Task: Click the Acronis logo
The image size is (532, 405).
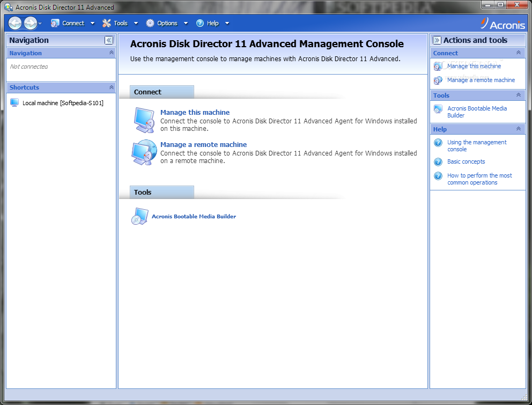Action: (503, 24)
